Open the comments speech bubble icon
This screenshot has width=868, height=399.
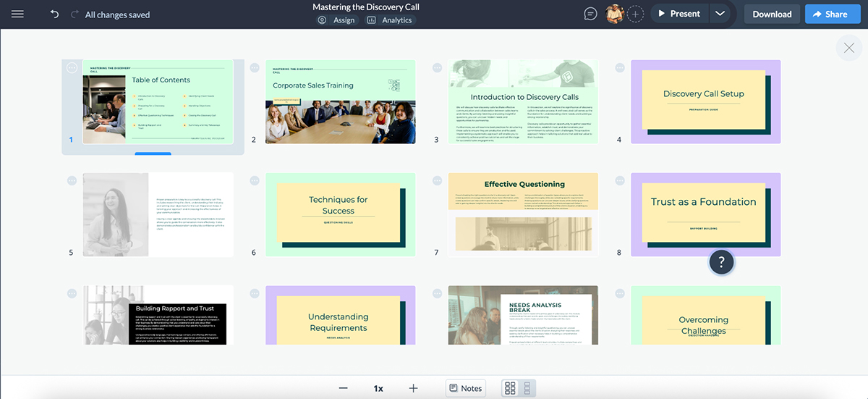[x=591, y=14]
